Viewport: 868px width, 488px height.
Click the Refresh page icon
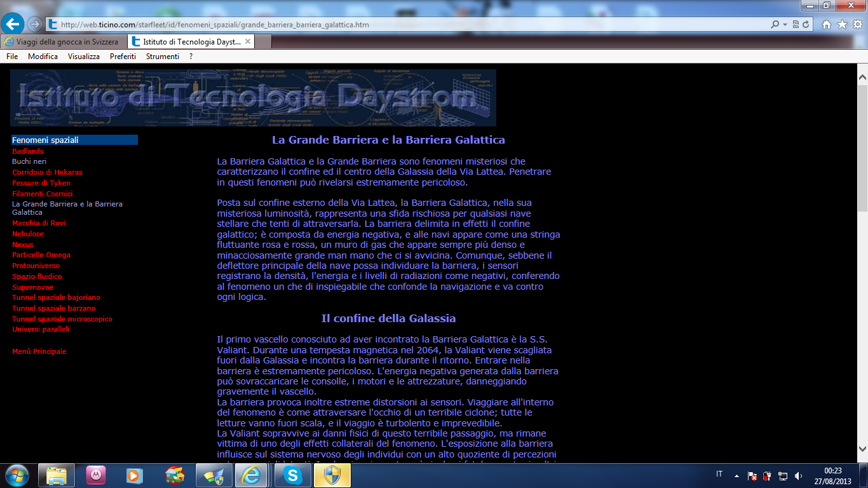[806, 25]
